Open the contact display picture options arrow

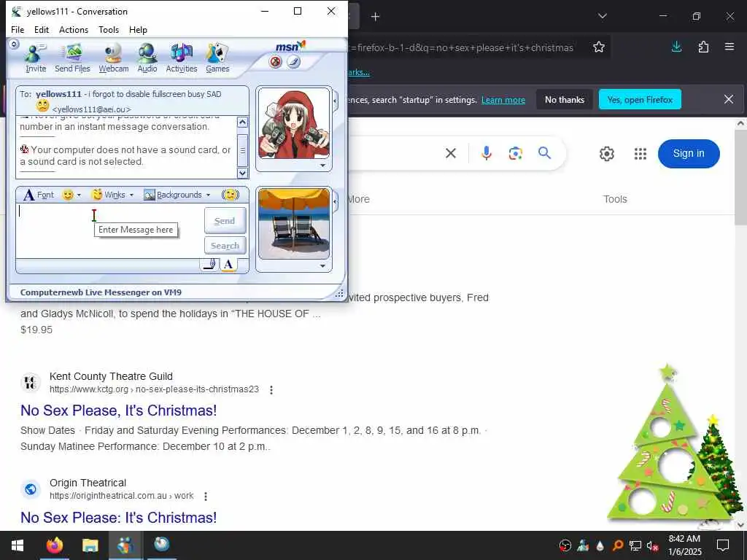[322, 166]
